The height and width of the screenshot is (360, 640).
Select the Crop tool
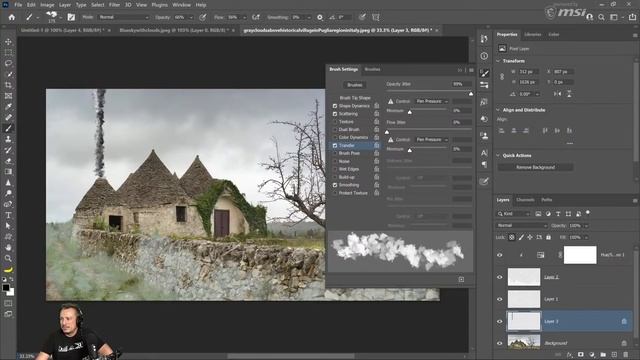coord(8,85)
